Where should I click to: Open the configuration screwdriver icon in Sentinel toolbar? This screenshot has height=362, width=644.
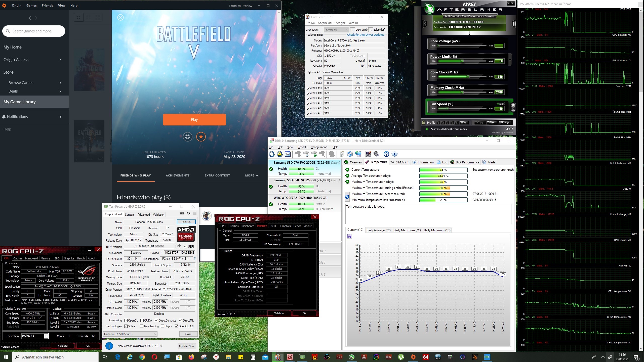click(368, 154)
